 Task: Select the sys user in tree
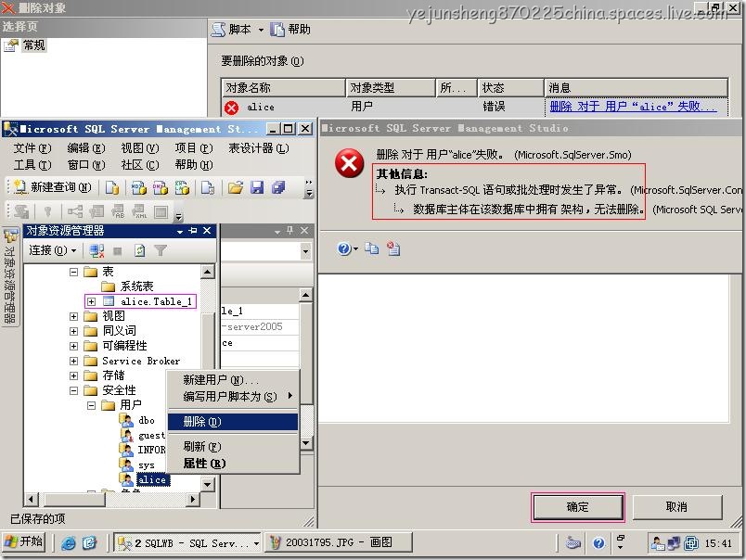(146, 465)
